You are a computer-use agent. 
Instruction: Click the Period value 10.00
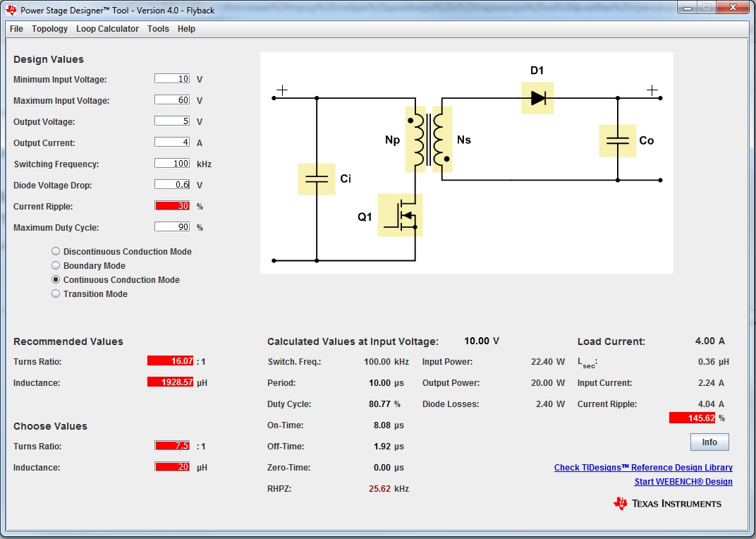coord(380,382)
